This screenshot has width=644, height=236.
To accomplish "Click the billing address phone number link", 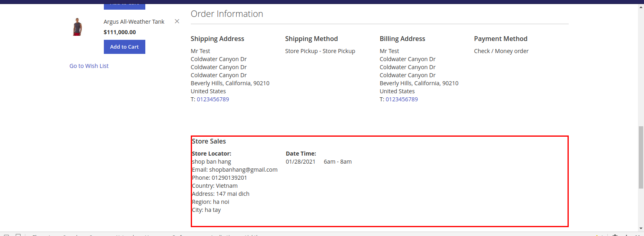I will 401,99.
